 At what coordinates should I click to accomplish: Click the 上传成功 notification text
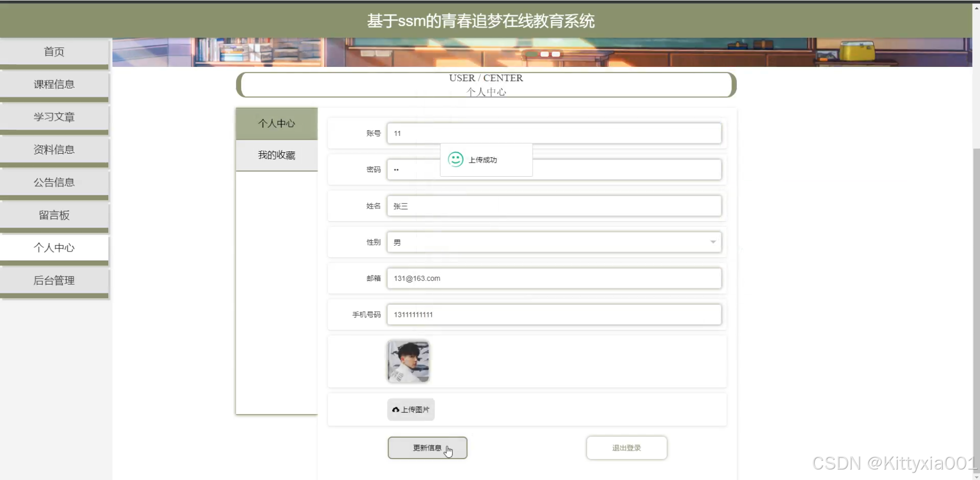482,160
